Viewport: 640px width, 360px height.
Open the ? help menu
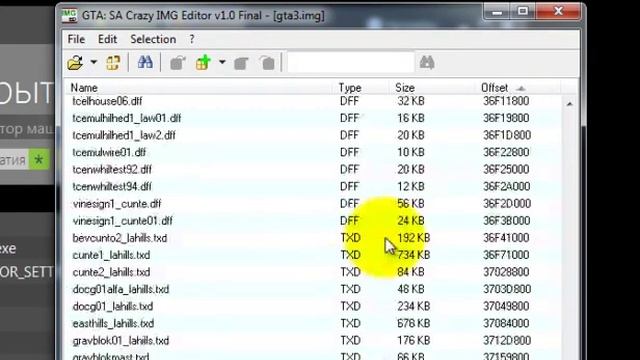coord(192,40)
